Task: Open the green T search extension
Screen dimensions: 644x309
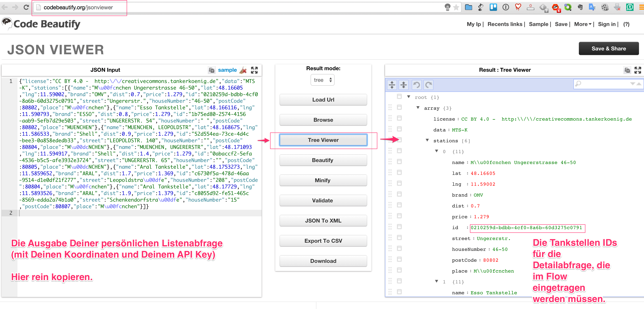Action: (630, 7)
